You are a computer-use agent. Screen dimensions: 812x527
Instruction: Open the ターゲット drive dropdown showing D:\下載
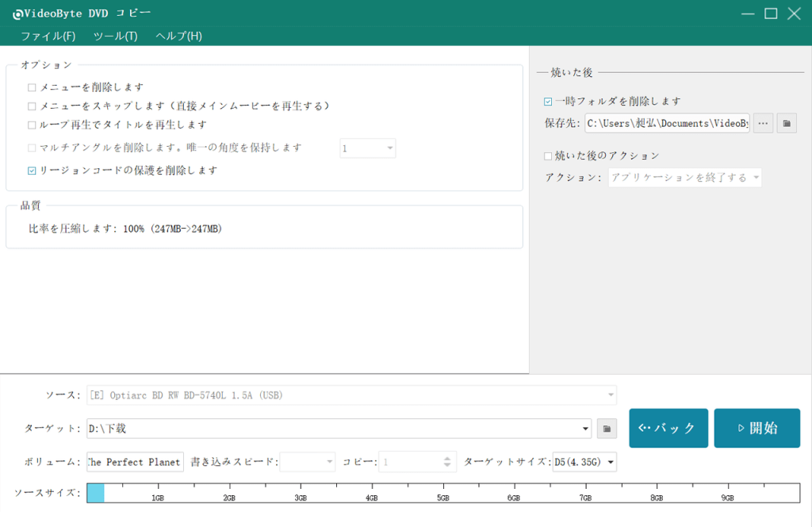585,427
